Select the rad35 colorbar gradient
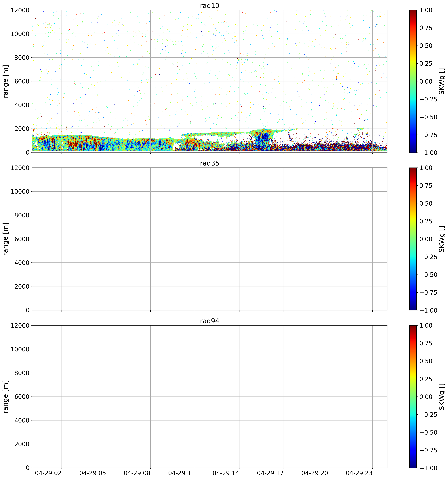Screen dimensions: 448x479 click(x=413, y=239)
